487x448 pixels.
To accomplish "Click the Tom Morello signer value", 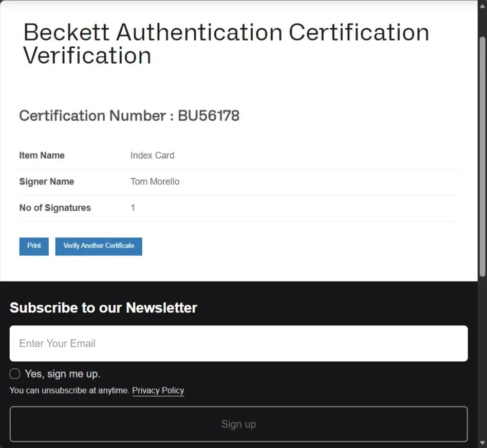I will click(155, 181).
